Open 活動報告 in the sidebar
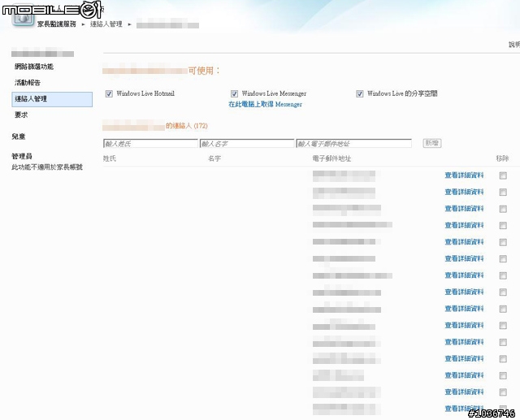This screenshot has height=420, width=520. (28, 83)
